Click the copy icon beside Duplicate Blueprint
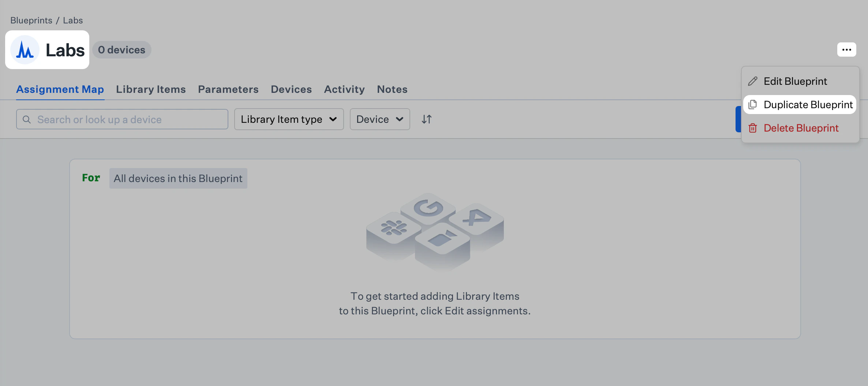868x386 pixels. coord(753,105)
